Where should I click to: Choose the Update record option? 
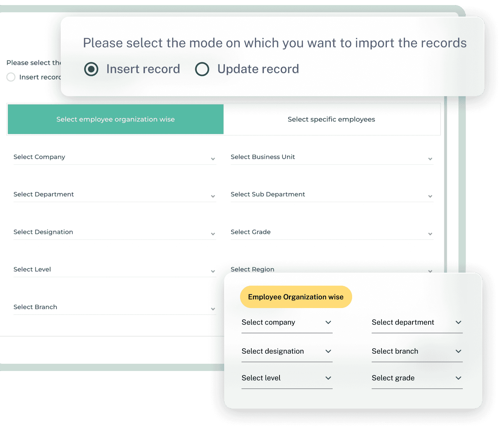[x=202, y=69]
